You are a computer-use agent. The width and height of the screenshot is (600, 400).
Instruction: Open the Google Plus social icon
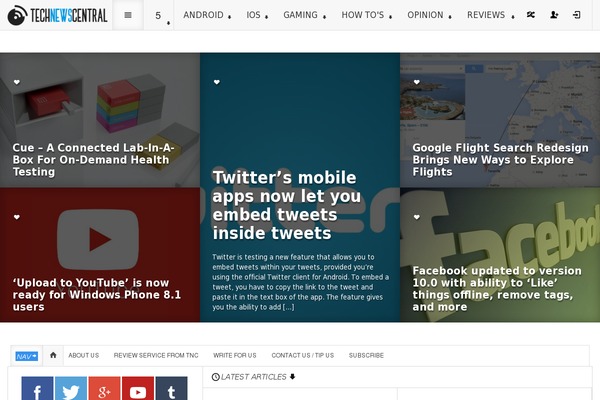(x=104, y=389)
